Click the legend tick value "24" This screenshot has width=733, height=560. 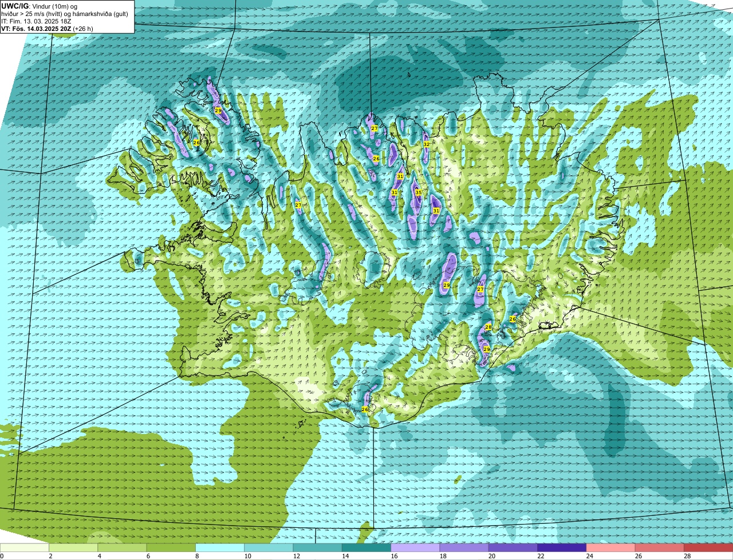click(x=590, y=556)
